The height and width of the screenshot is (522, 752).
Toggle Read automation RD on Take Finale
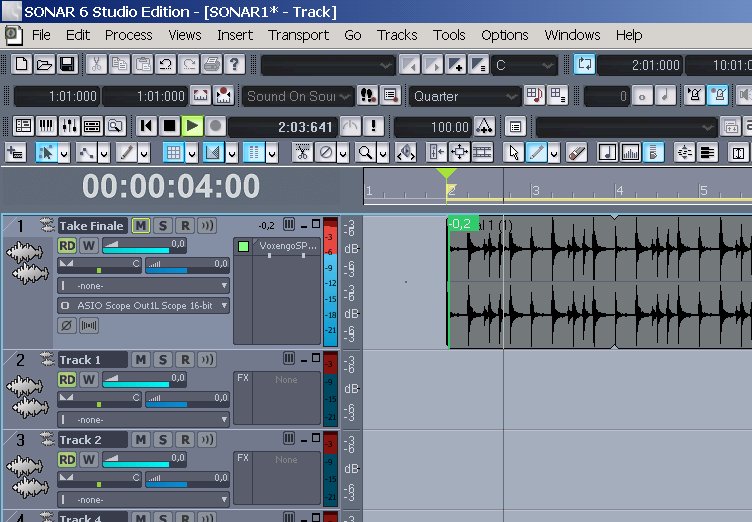coord(67,246)
